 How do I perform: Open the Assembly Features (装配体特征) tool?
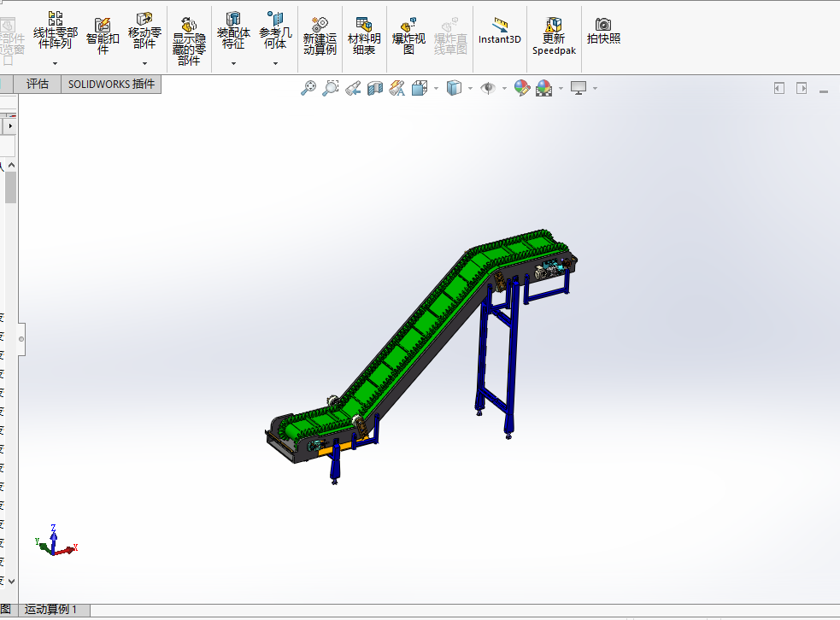click(233, 31)
